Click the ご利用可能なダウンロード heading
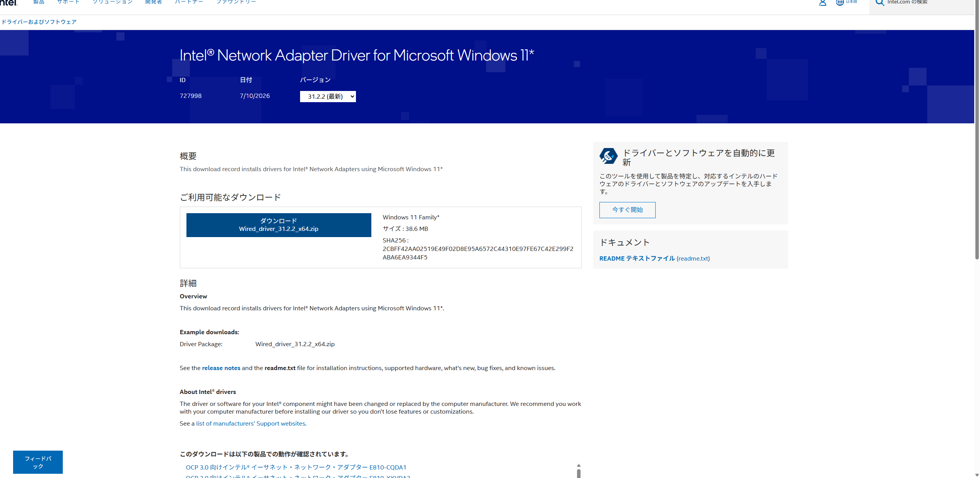The width and height of the screenshot is (980, 478). click(230, 197)
